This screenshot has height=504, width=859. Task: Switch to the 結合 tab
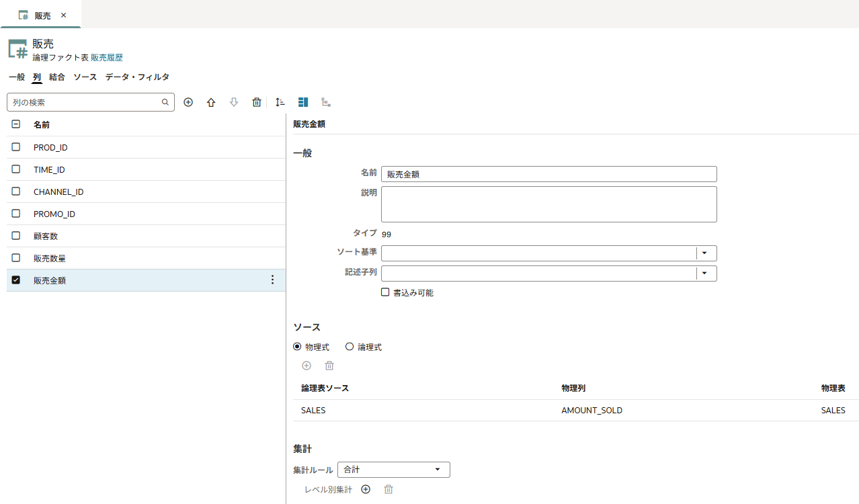[57, 77]
